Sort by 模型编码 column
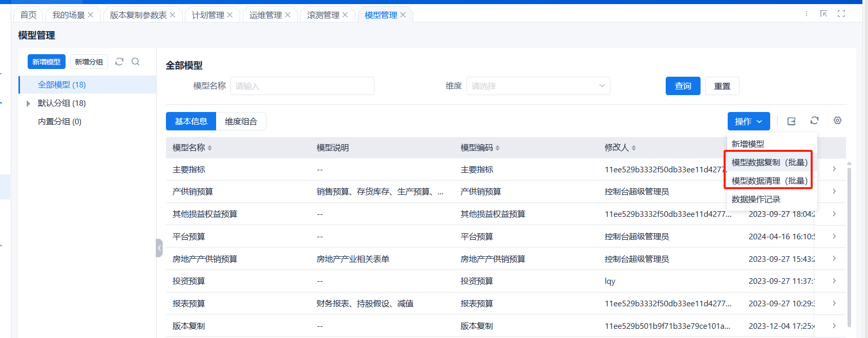The image size is (868, 338). pyautogui.click(x=497, y=148)
